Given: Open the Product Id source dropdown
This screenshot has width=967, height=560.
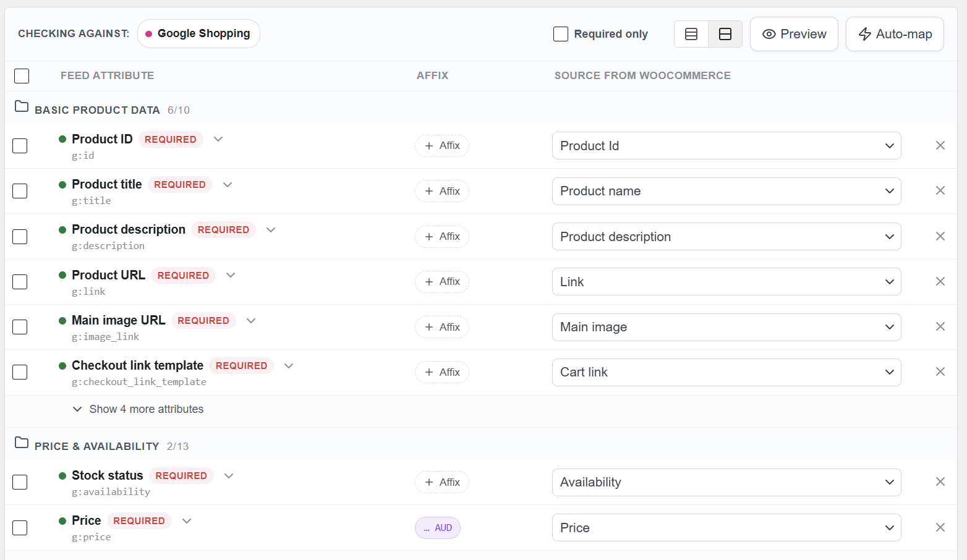Looking at the screenshot, I should pos(726,146).
